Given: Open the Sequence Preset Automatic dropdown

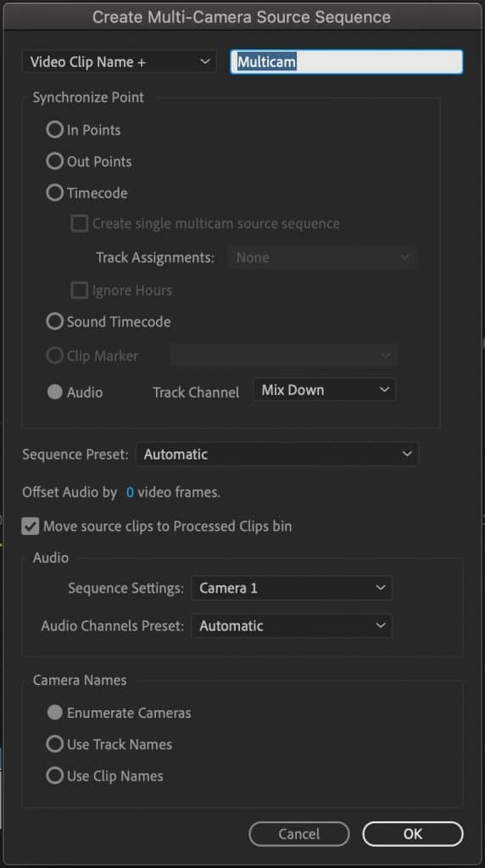Looking at the screenshot, I should 277,454.
